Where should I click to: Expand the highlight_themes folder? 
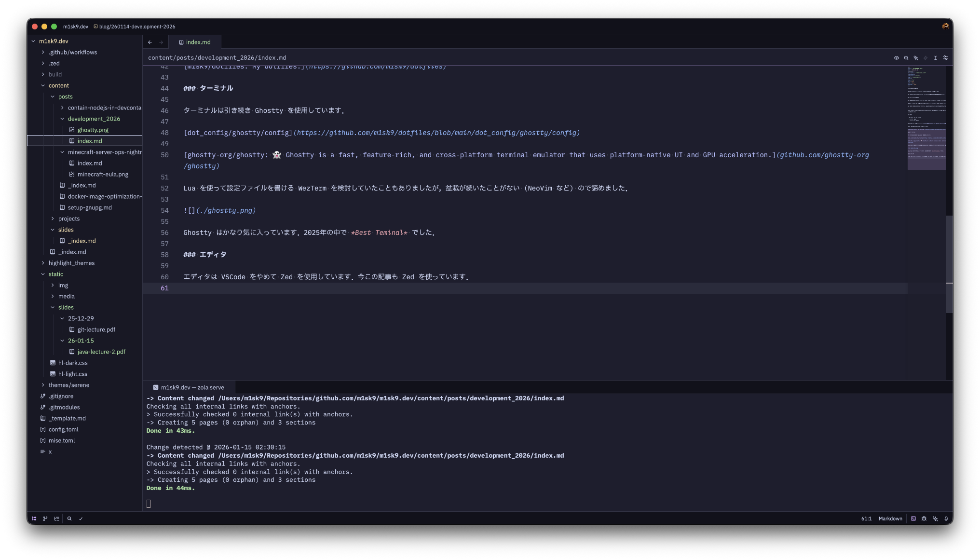(x=71, y=263)
